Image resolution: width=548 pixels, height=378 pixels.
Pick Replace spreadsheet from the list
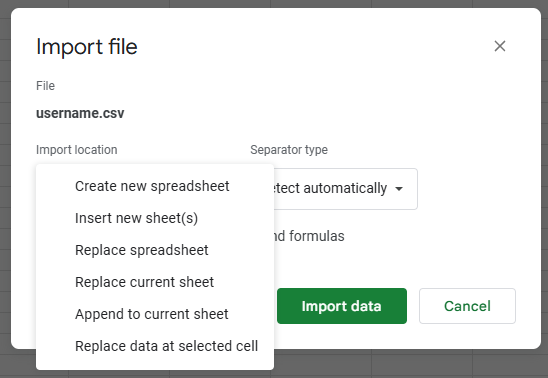(155, 250)
